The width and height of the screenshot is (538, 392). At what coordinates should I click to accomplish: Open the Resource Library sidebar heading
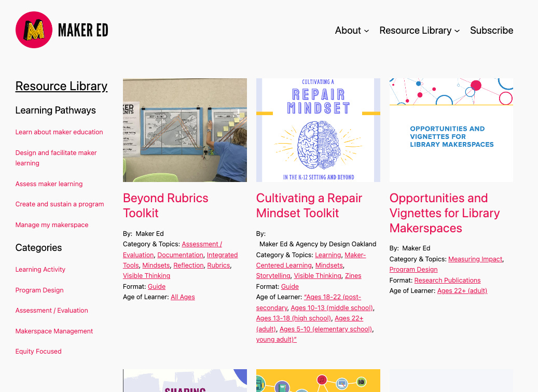(x=61, y=86)
